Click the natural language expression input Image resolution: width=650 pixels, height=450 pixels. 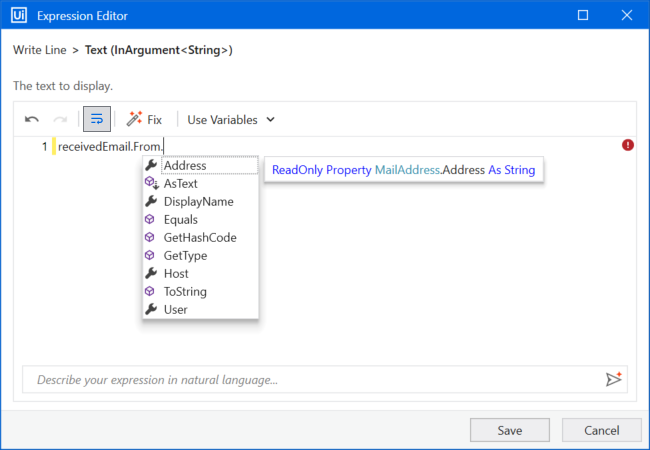[x=310, y=380]
